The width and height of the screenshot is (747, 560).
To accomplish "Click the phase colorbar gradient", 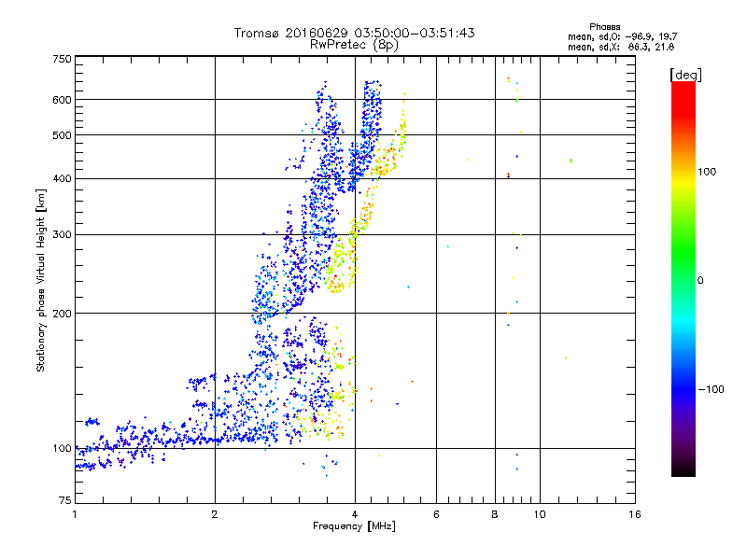I will [684, 278].
